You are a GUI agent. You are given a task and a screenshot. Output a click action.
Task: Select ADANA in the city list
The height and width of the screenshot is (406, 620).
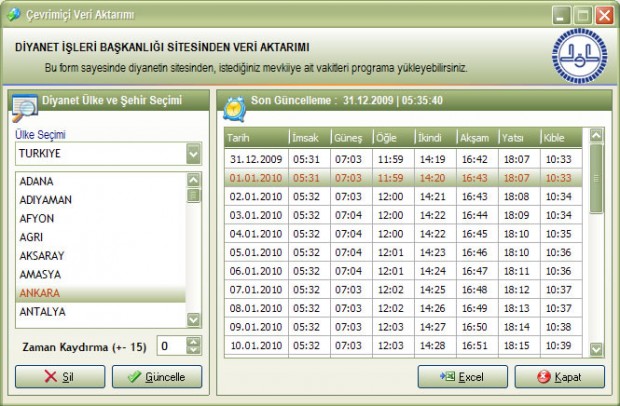coord(100,181)
